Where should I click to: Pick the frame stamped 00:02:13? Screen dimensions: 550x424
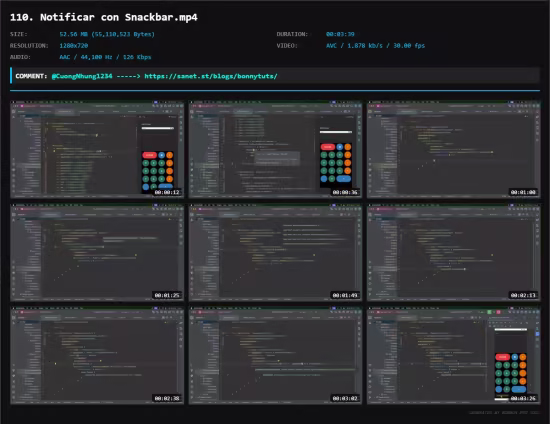click(454, 252)
